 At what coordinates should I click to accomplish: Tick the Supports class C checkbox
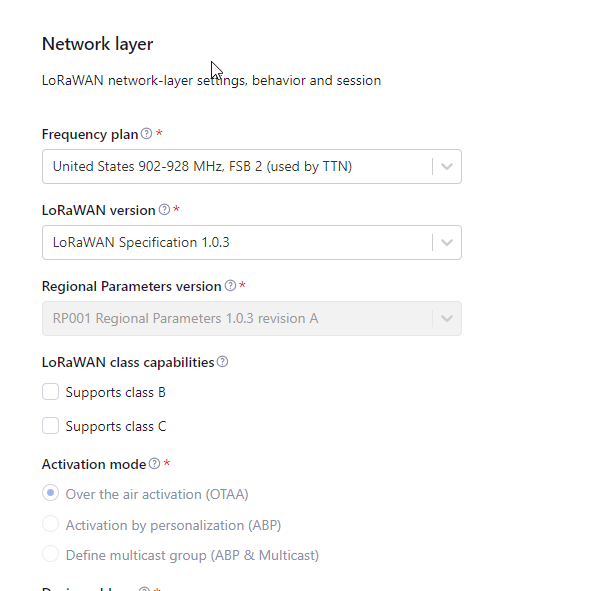tap(50, 426)
